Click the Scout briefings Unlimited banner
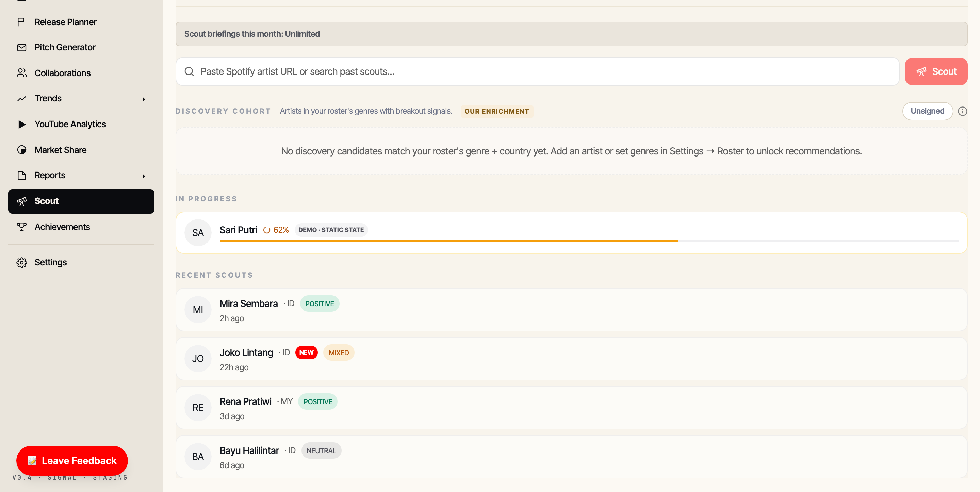The image size is (980, 492). pyautogui.click(x=571, y=34)
